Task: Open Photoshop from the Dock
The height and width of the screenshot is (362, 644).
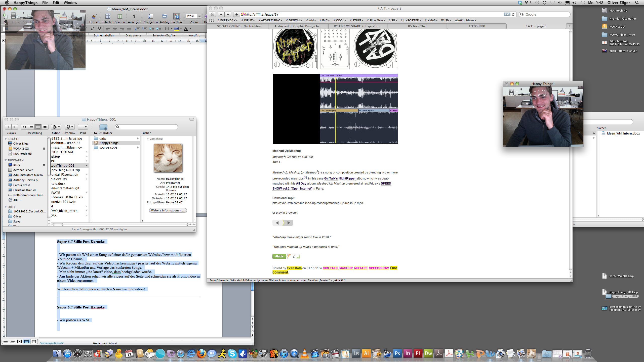Action: pyautogui.click(x=397, y=354)
